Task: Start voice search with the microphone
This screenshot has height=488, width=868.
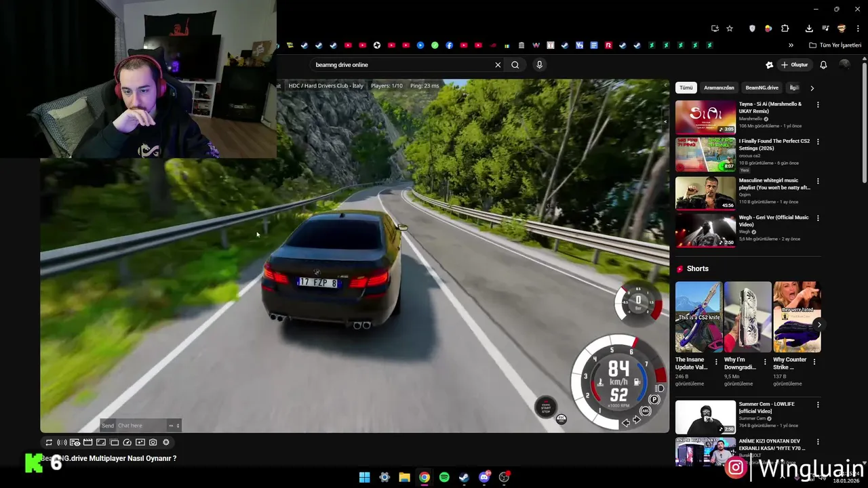Action: pos(539,65)
